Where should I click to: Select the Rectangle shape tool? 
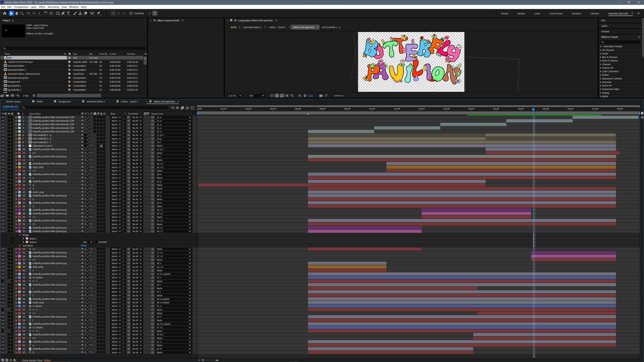pos(58,13)
